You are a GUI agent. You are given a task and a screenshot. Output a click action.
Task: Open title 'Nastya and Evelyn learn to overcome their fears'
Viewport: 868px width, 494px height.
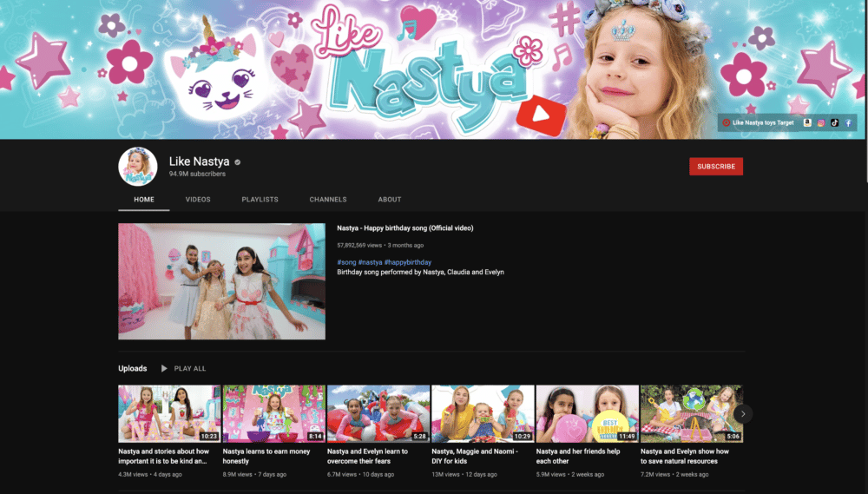pos(367,457)
